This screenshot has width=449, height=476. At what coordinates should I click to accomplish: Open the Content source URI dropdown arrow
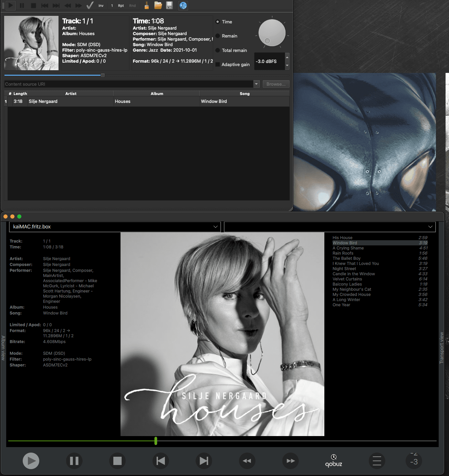pos(256,84)
